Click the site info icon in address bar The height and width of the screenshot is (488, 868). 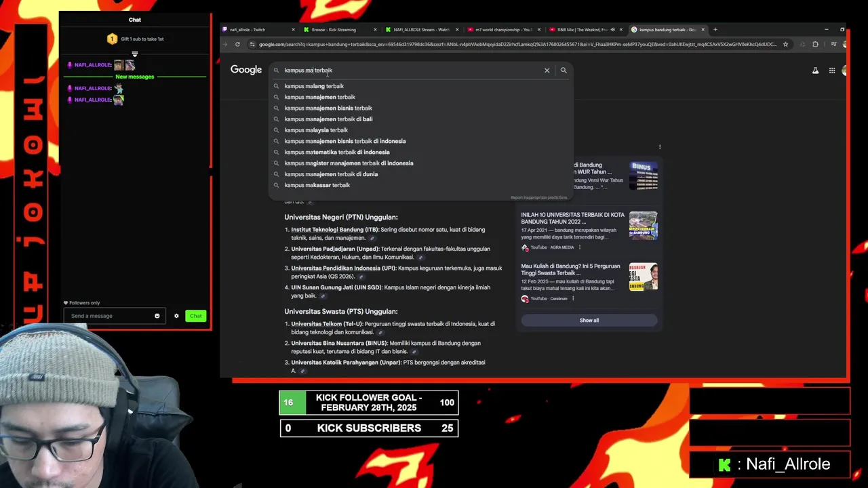click(x=252, y=45)
